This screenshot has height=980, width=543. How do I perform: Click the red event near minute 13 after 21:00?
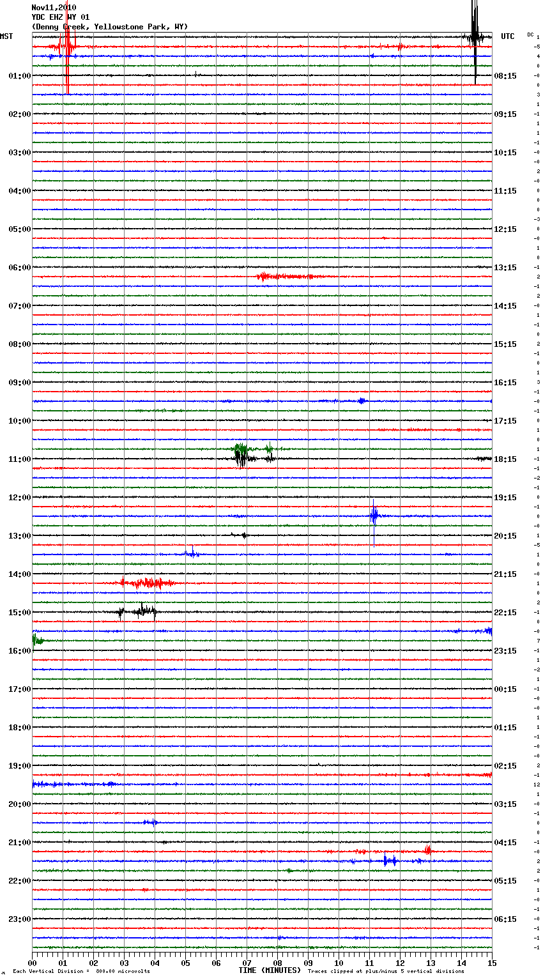click(x=427, y=850)
